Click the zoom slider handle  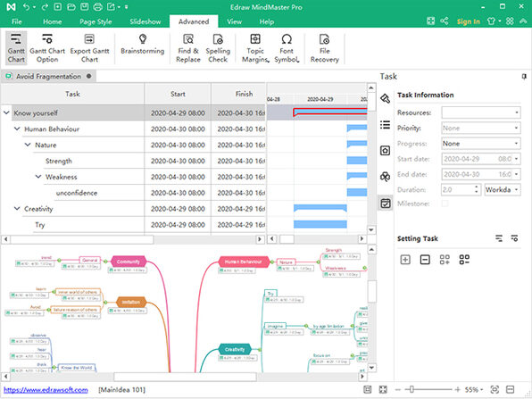411,389
